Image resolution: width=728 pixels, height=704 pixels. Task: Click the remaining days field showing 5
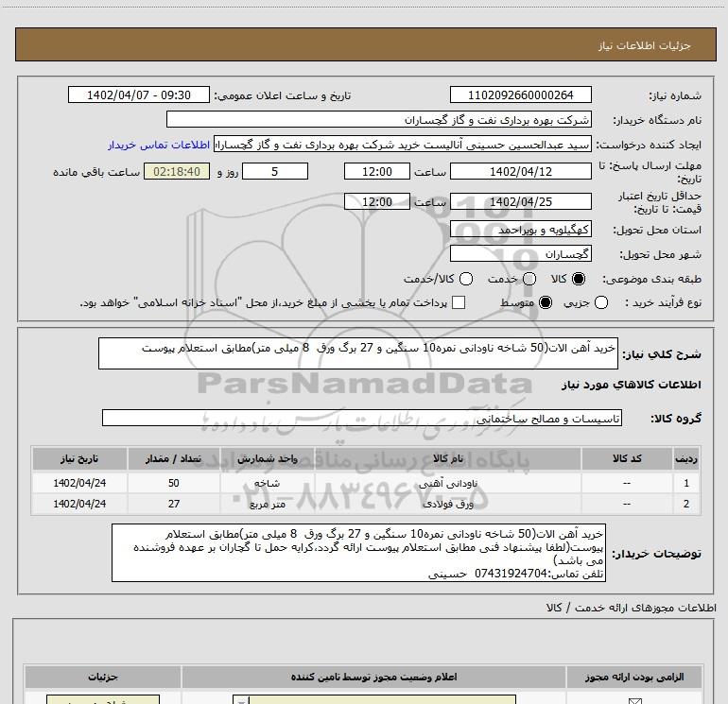click(275, 171)
